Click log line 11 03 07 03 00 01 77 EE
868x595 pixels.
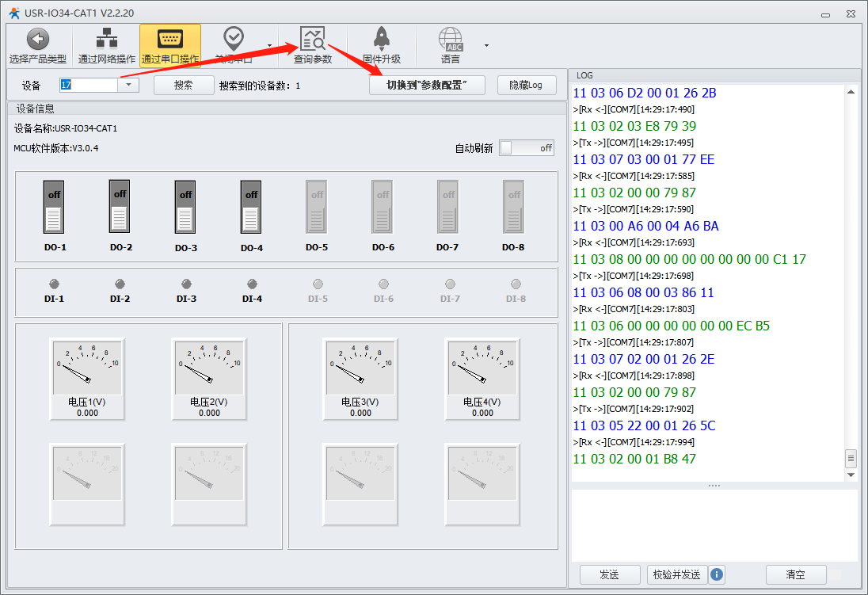click(x=644, y=159)
